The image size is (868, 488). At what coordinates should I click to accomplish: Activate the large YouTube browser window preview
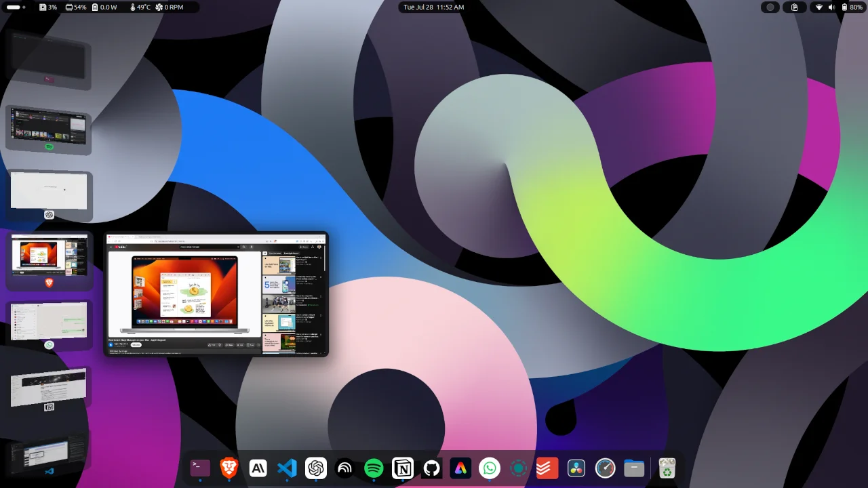pyautogui.click(x=216, y=294)
